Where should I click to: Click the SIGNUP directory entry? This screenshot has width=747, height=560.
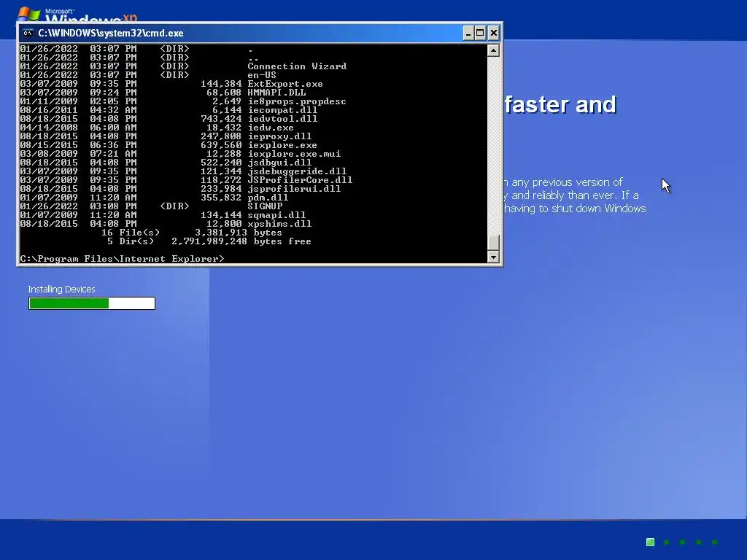click(151, 206)
